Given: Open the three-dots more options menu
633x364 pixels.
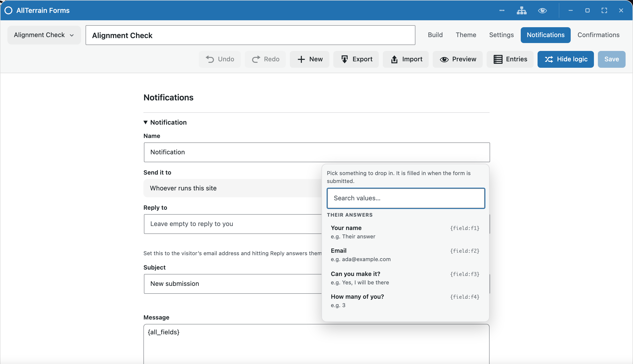Looking at the screenshot, I should point(502,10).
